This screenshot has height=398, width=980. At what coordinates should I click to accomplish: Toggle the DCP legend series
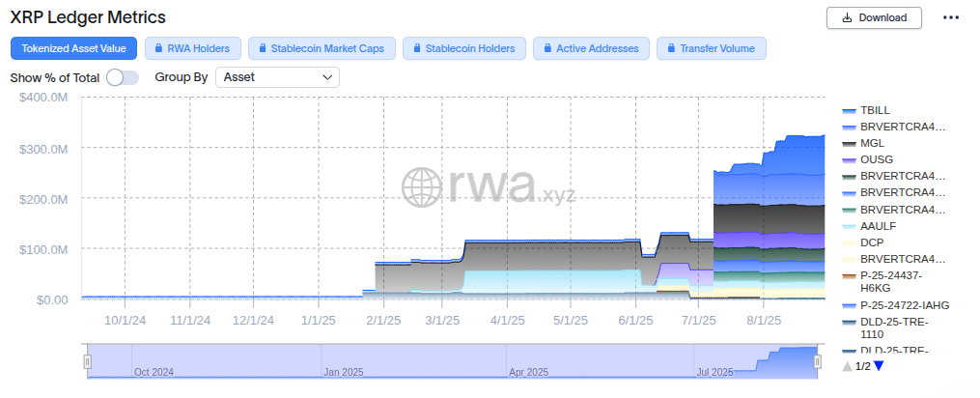[x=863, y=242]
